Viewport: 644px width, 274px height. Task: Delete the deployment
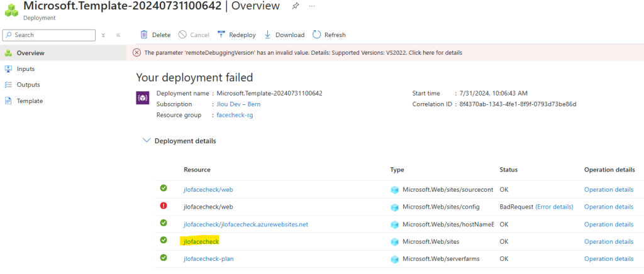tap(155, 35)
